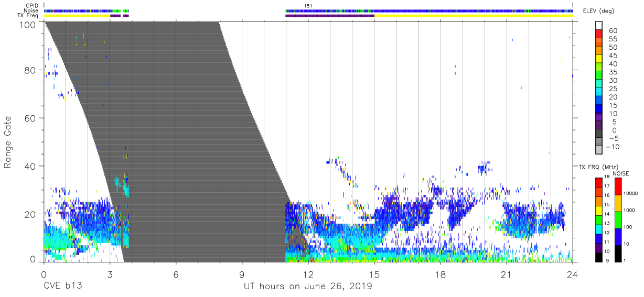Screen dimensions: 644x297
Task: Click the '25' label on ELEV colorbar
Action: (x=613, y=89)
